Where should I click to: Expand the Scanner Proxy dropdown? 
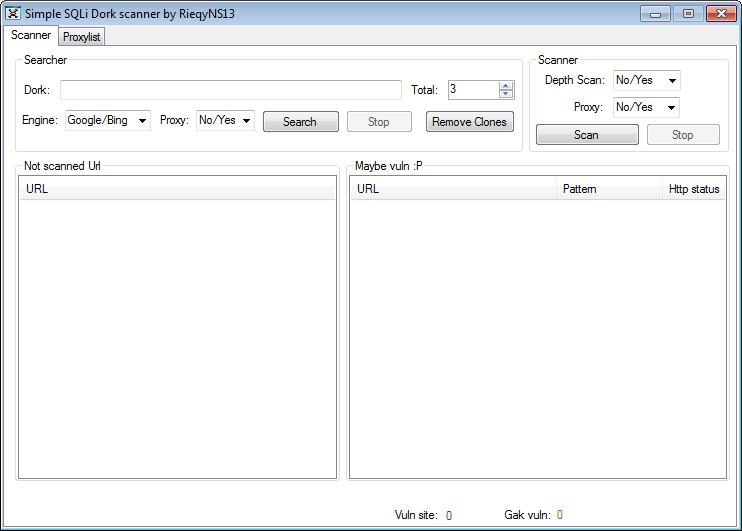click(646, 107)
